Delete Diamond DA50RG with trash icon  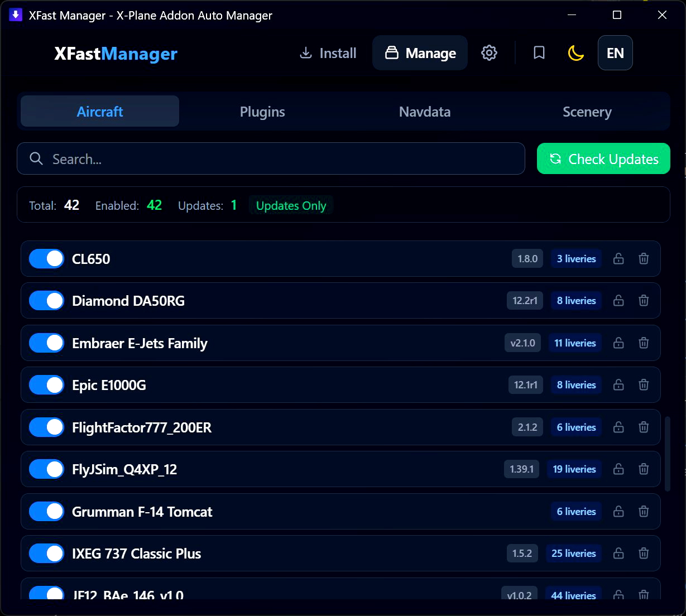tap(644, 301)
